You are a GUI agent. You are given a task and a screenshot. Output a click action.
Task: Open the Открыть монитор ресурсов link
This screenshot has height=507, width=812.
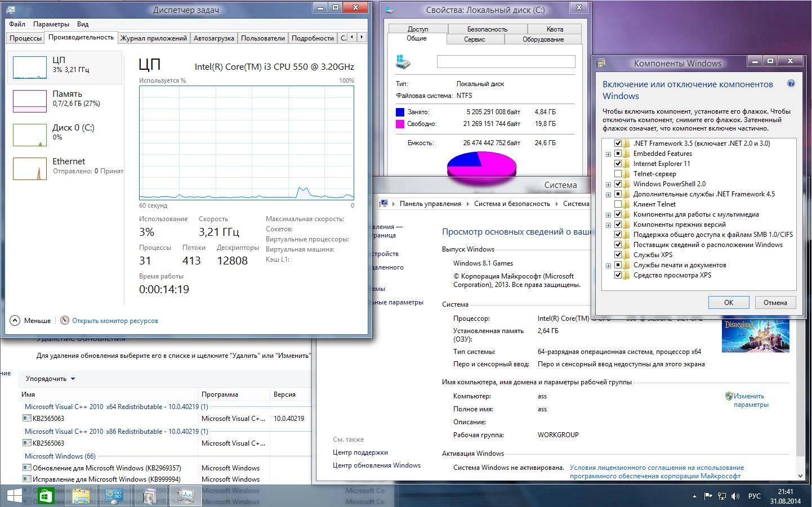click(x=115, y=321)
